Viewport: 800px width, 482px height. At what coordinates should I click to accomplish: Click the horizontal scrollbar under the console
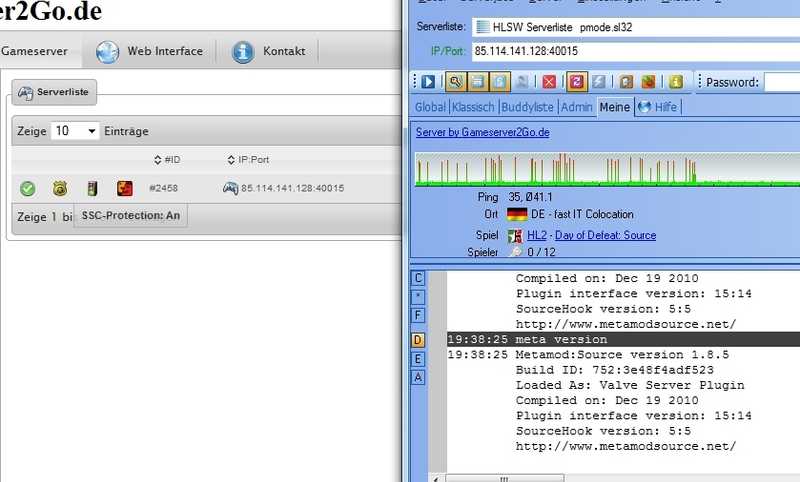tap(504, 478)
